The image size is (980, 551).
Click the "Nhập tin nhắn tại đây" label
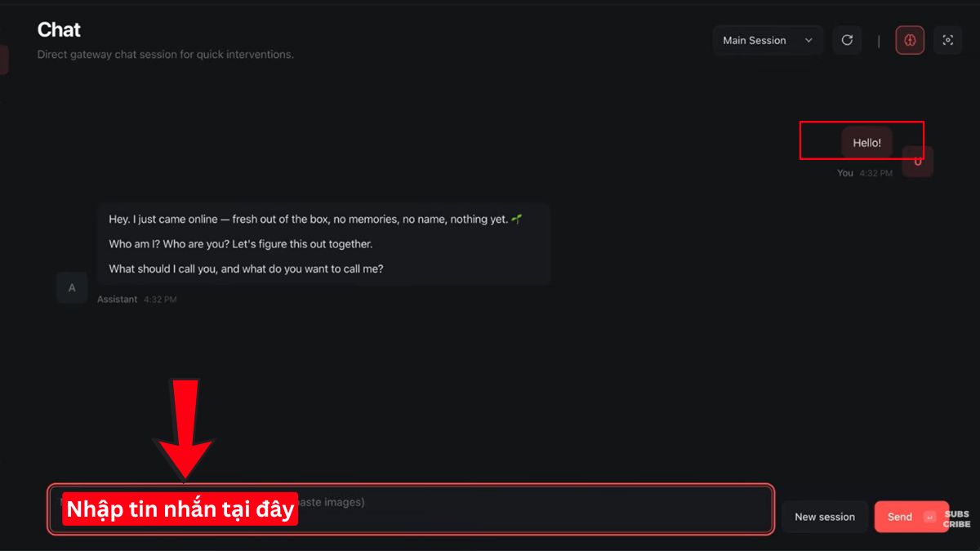[180, 509]
